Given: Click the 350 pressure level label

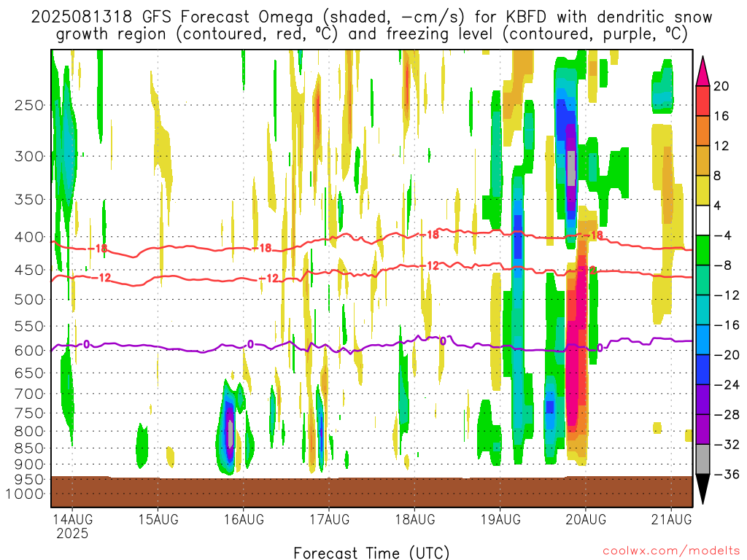Looking at the screenshot, I should click(29, 200).
